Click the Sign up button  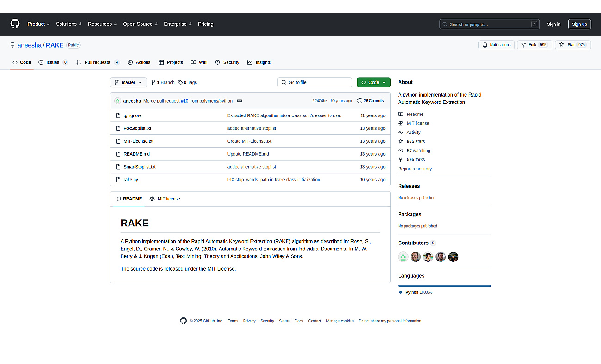579,24
